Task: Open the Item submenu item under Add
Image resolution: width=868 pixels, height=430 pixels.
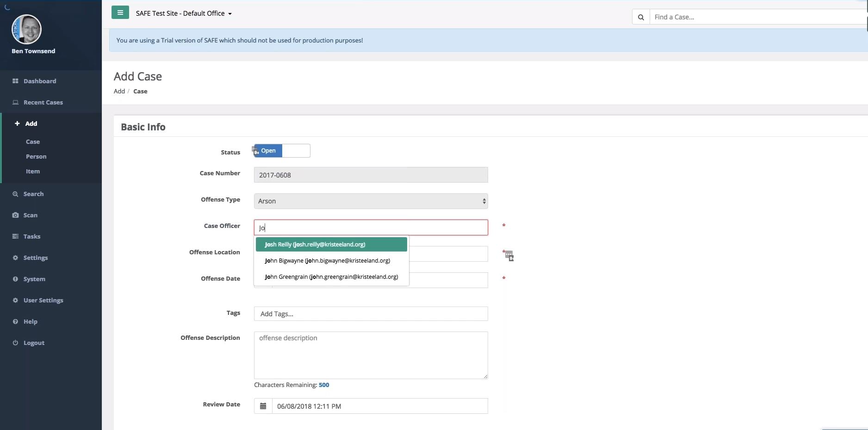Action: click(x=33, y=171)
